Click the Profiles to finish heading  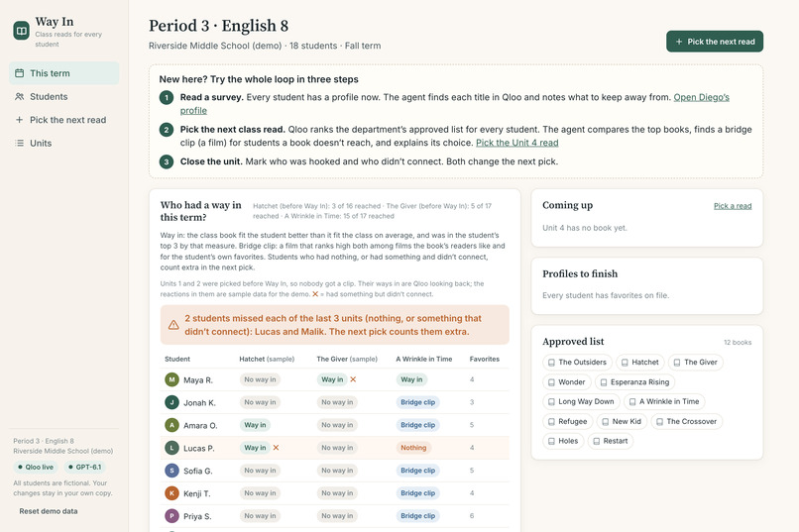(580, 273)
